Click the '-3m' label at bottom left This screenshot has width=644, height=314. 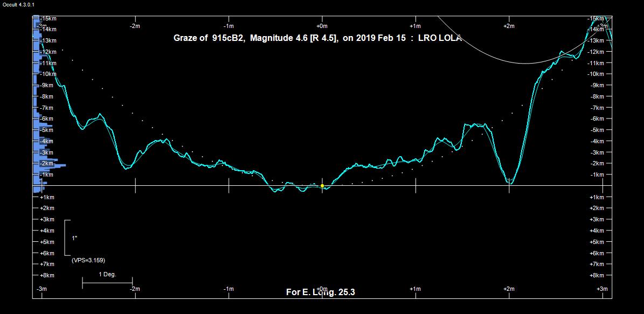(41, 289)
